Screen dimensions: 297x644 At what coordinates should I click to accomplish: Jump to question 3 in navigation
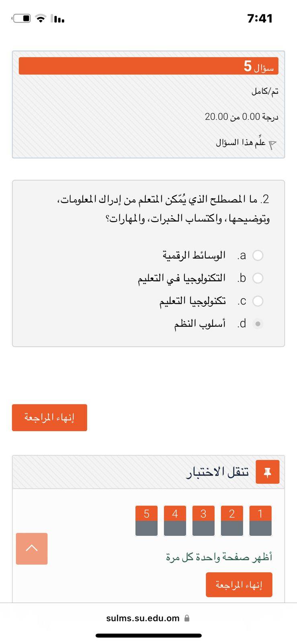203,520
